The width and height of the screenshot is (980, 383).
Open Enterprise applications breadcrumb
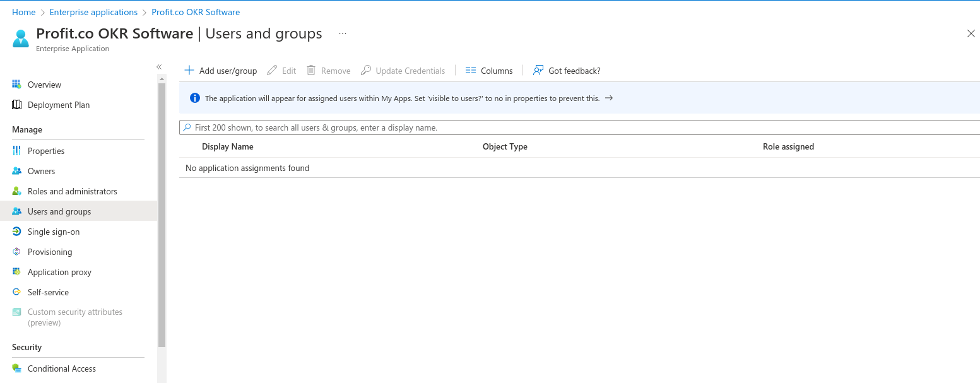(93, 12)
